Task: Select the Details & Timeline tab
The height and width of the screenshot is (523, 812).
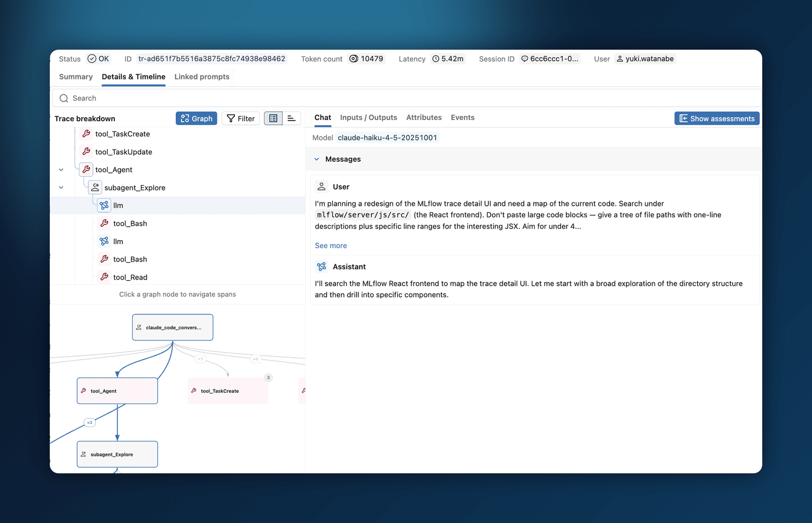Action: [133, 77]
